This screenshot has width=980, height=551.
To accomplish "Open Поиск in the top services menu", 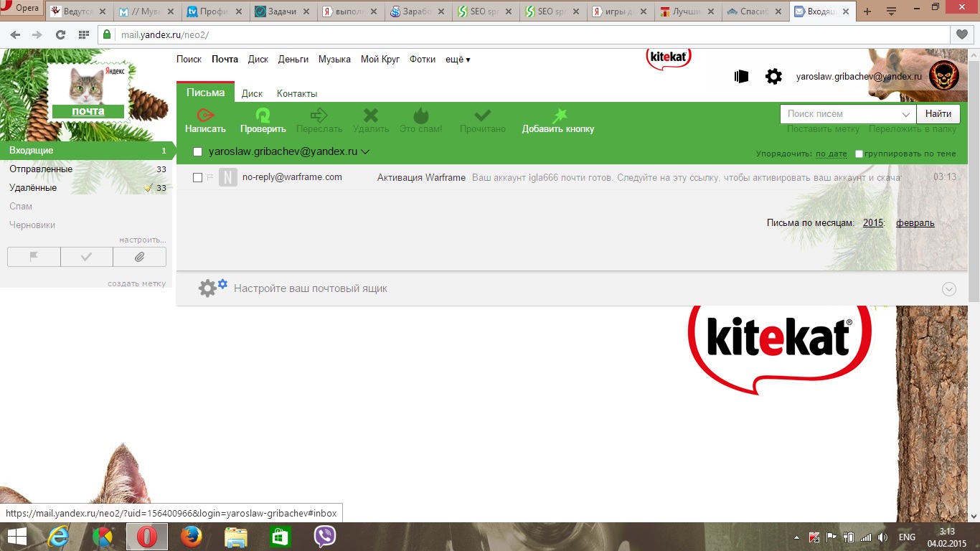I will tap(189, 60).
